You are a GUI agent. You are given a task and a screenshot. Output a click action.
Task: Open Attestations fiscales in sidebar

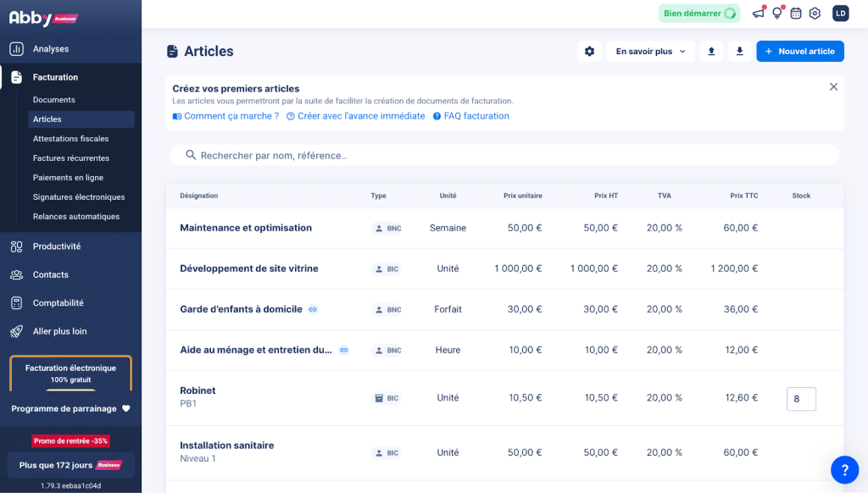tap(70, 139)
